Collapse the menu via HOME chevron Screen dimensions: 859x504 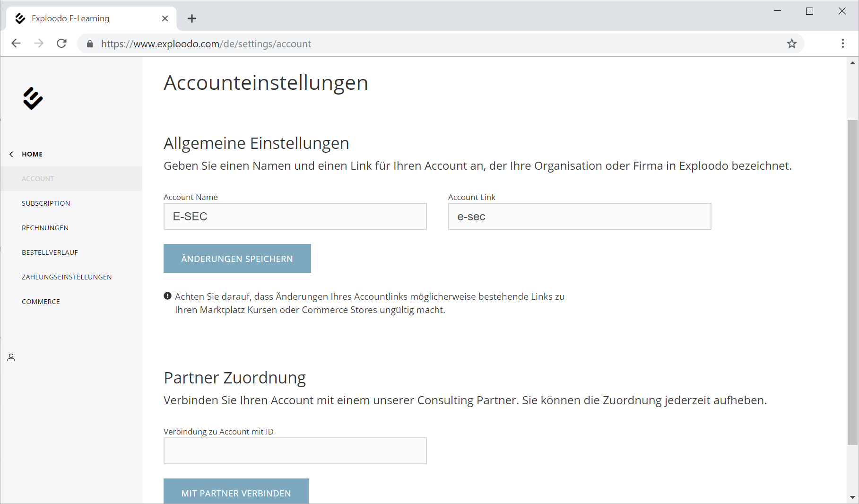[11, 154]
